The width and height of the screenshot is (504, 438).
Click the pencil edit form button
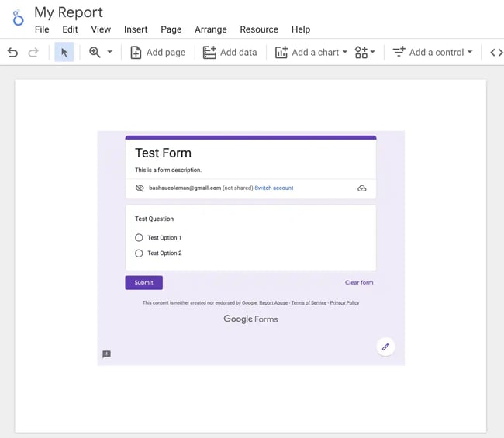click(385, 347)
